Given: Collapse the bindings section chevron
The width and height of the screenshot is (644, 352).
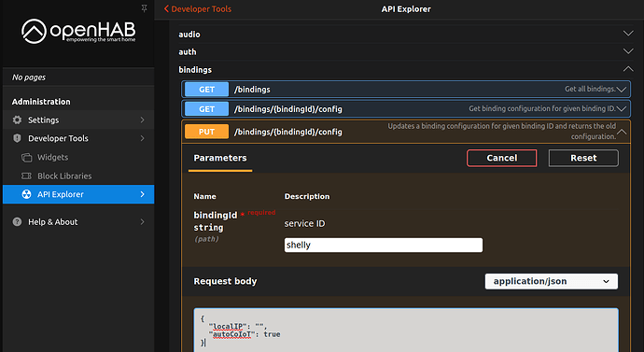Looking at the screenshot, I should pos(628,69).
